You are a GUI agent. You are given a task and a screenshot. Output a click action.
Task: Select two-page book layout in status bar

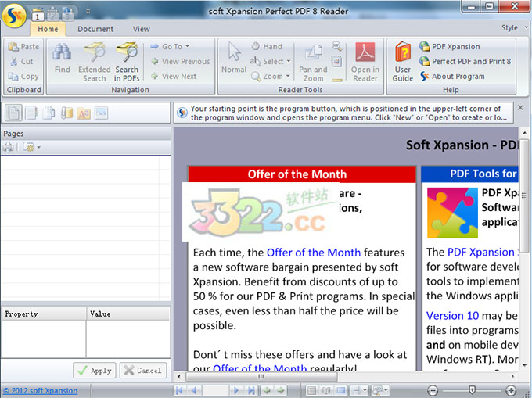click(326, 390)
